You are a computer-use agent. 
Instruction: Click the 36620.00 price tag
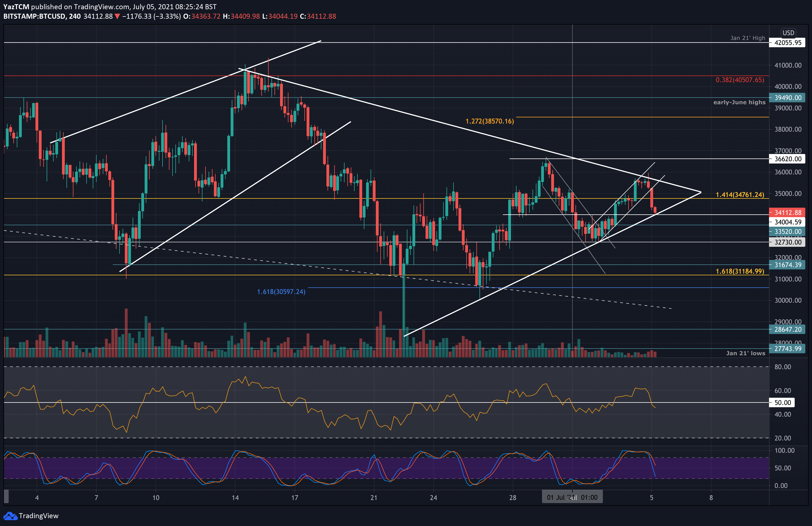(x=787, y=159)
